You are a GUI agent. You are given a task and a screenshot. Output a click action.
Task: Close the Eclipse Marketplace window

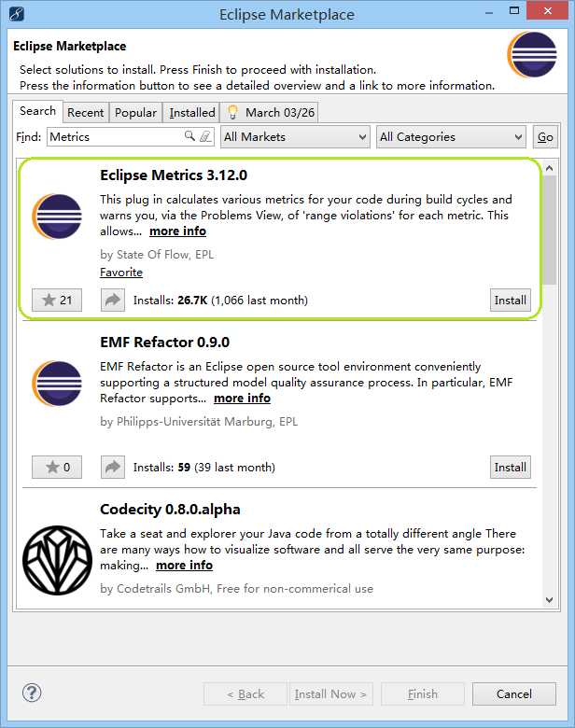tap(547, 10)
